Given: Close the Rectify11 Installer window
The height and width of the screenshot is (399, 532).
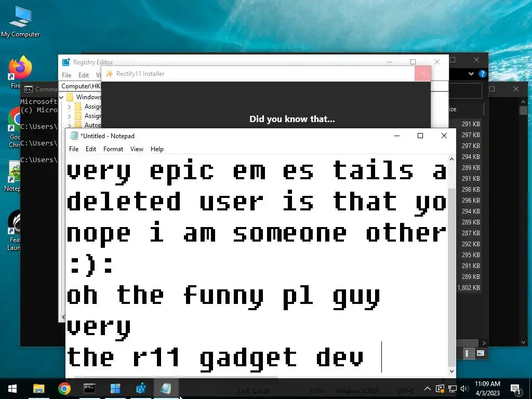Looking at the screenshot, I should click(x=423, y=74).
